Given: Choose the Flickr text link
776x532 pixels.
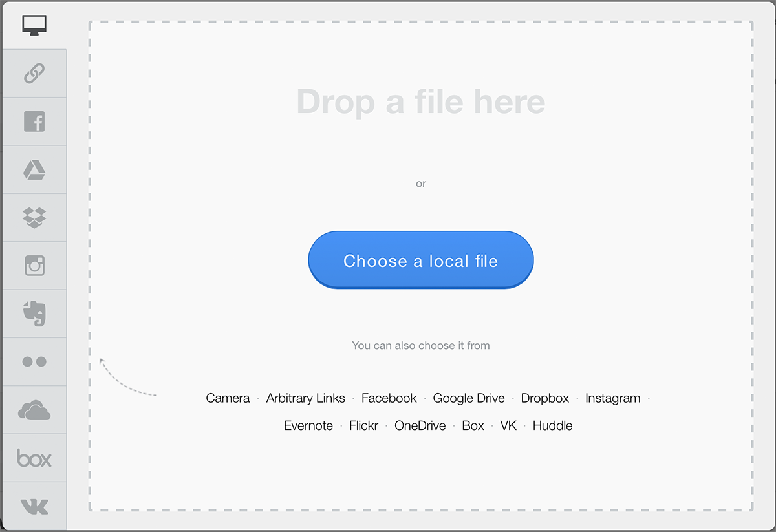Looking at the screenshot, I should click(x=363, y=425).
